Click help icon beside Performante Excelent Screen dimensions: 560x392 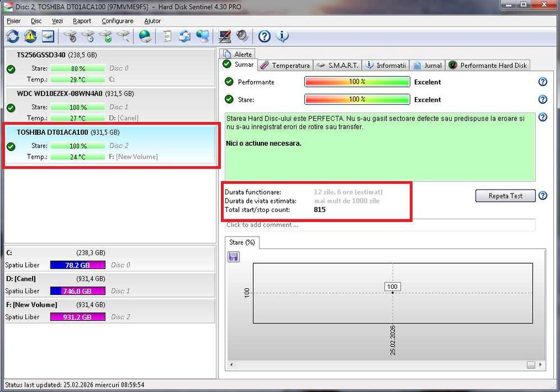543,82
